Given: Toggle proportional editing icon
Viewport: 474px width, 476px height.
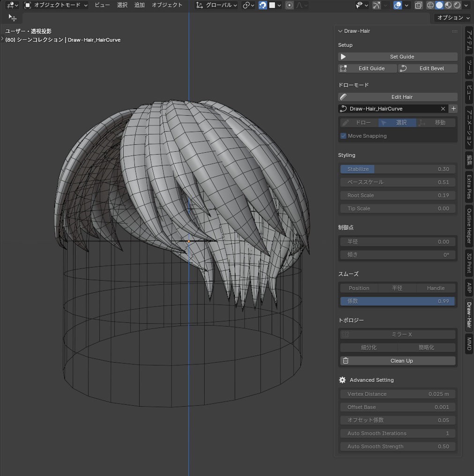Looking at the screenshot, I should point(289,5).
